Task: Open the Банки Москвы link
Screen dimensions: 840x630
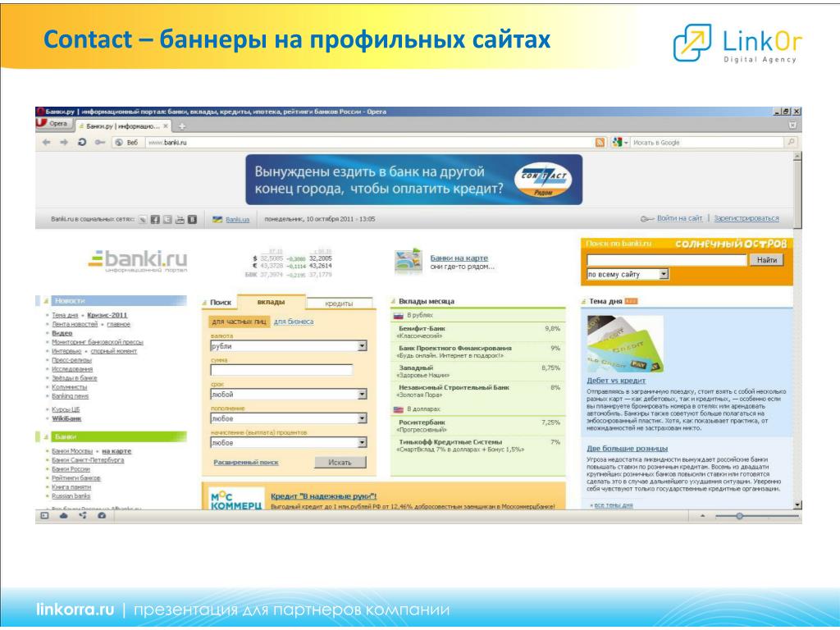Action: pyautogui.click(x=72, y=451)
